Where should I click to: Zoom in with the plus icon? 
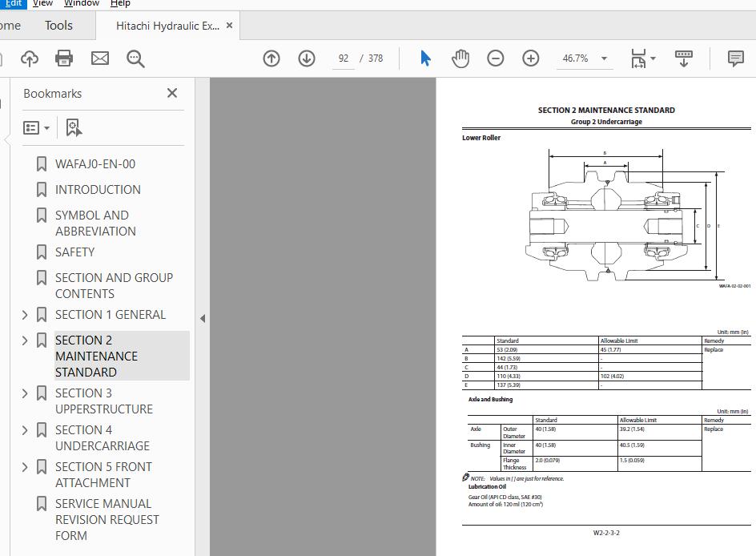(x=531, y=58)
